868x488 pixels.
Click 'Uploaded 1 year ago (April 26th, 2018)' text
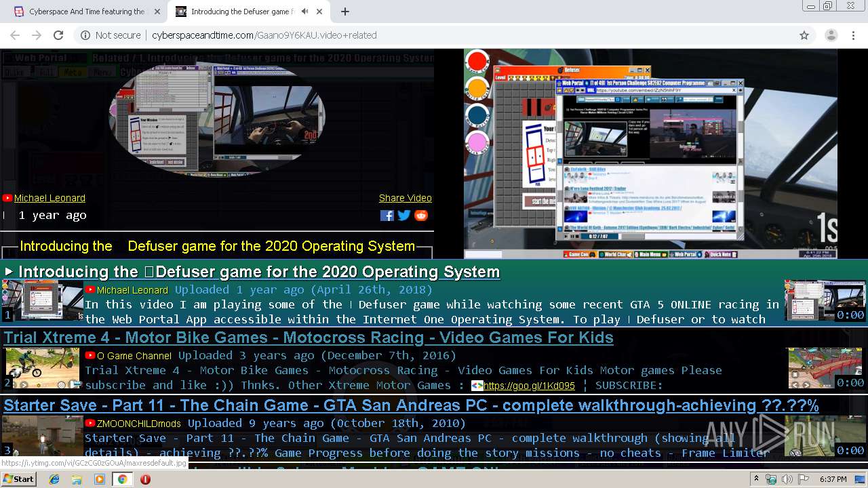304,290
